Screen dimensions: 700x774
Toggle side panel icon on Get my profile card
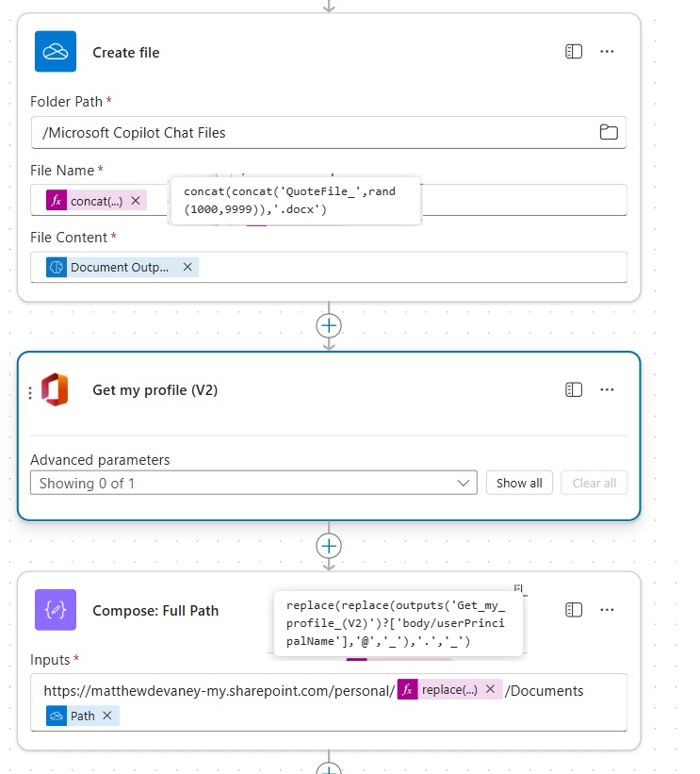(x=573, y=389)
